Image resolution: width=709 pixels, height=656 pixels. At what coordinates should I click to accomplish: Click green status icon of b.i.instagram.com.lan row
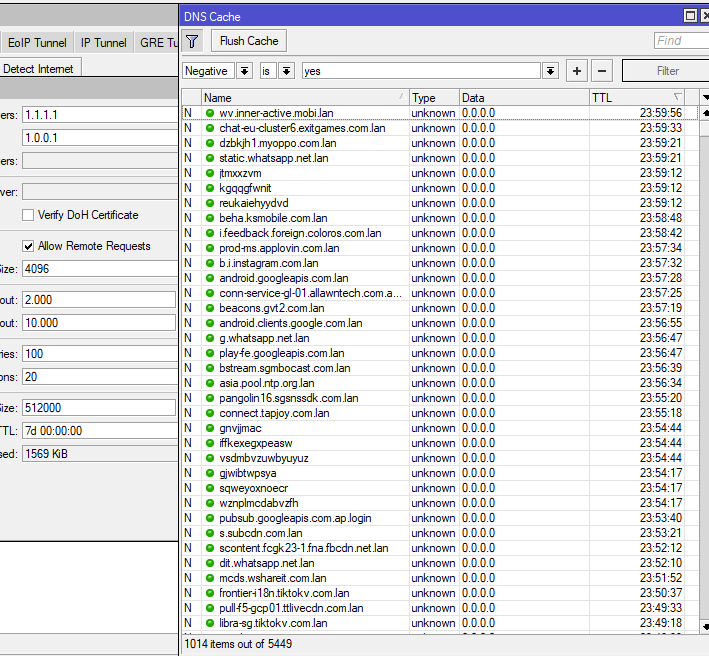(x=210, y=263)
